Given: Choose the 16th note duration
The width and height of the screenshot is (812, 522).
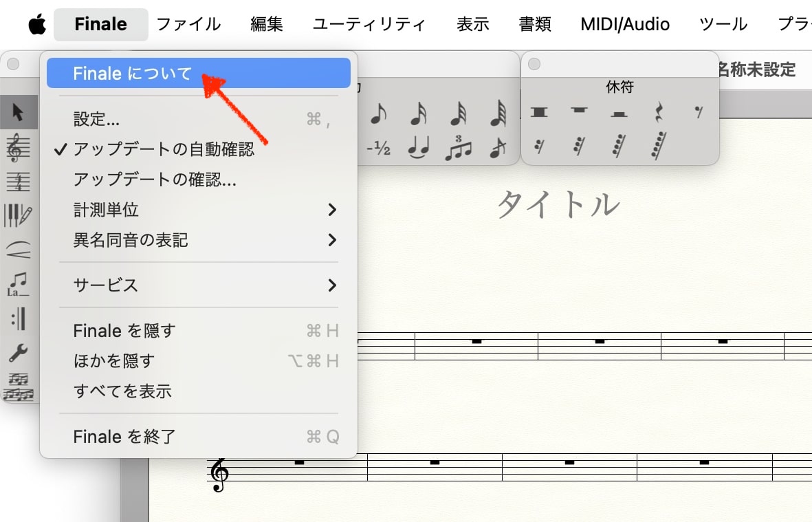Looking at the screenshot, I should tap(419, 114).
